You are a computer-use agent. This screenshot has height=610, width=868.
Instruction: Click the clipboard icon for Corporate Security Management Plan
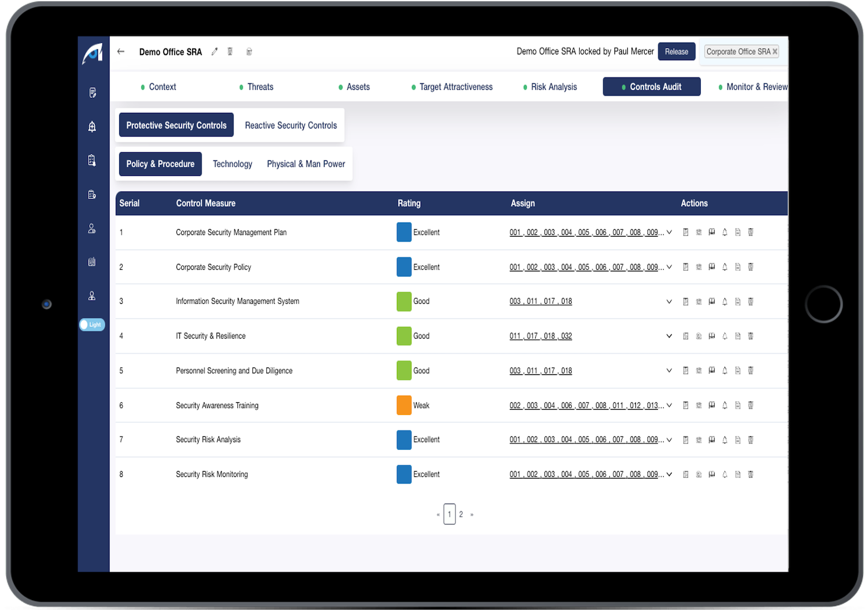[686, 232]
